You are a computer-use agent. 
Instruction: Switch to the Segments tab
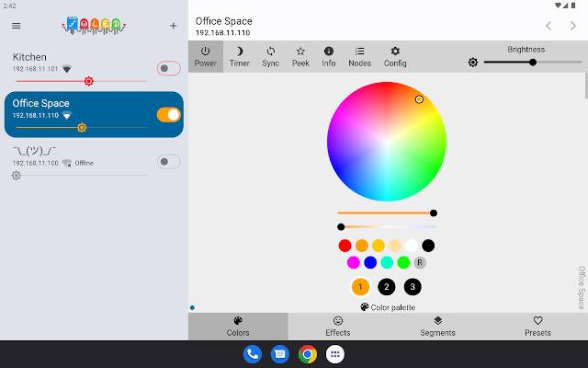coord(437,327)
